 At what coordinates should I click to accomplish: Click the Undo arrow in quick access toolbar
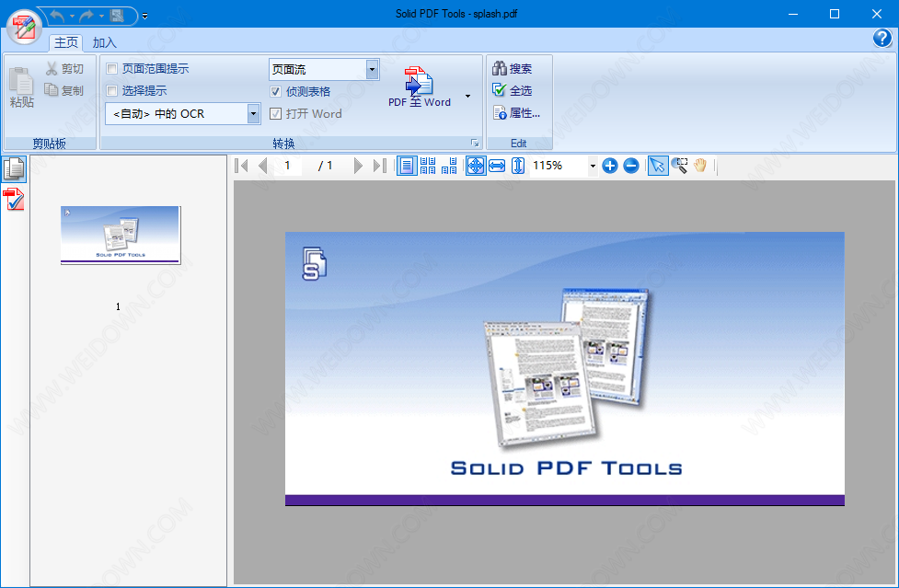57,16
